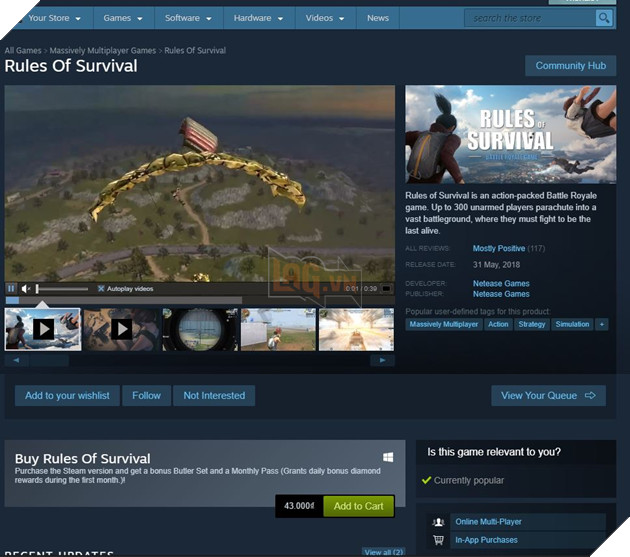
Task: Open the Community Hub
Action: click(571, 66)
